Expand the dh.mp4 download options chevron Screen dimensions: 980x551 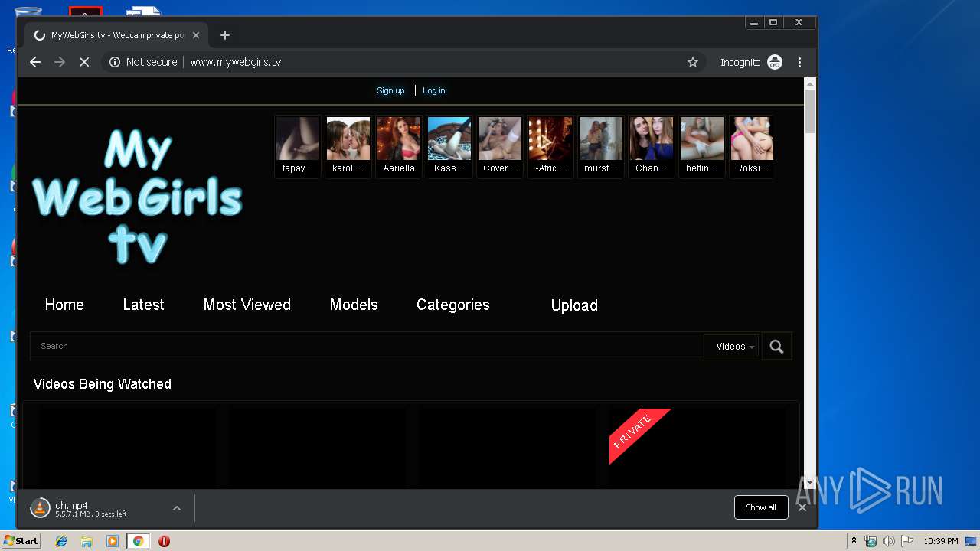click(176, 508)
